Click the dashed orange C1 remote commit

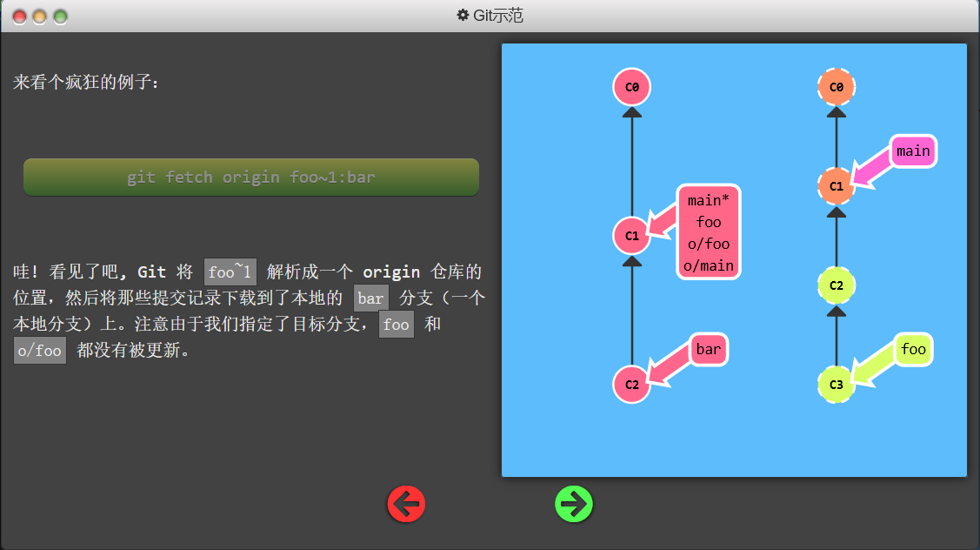(837, 185)
